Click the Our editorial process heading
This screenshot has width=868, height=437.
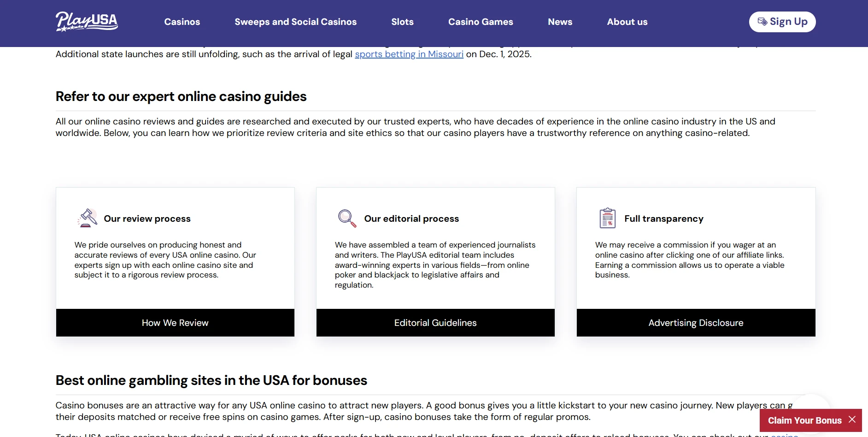pos(411,218)
